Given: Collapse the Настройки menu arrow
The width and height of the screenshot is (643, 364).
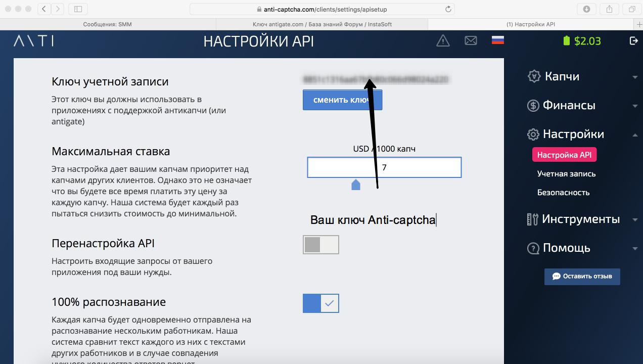Looking at the screenshot, I should (635, 134).
